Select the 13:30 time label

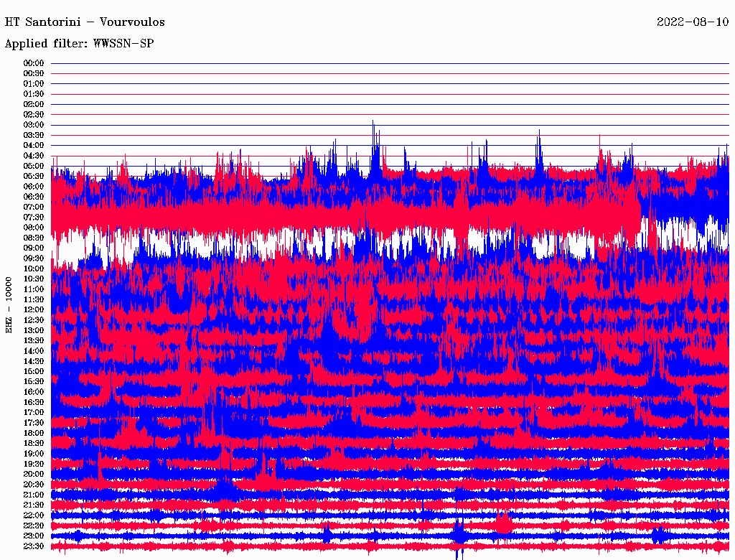pos(34,340)
